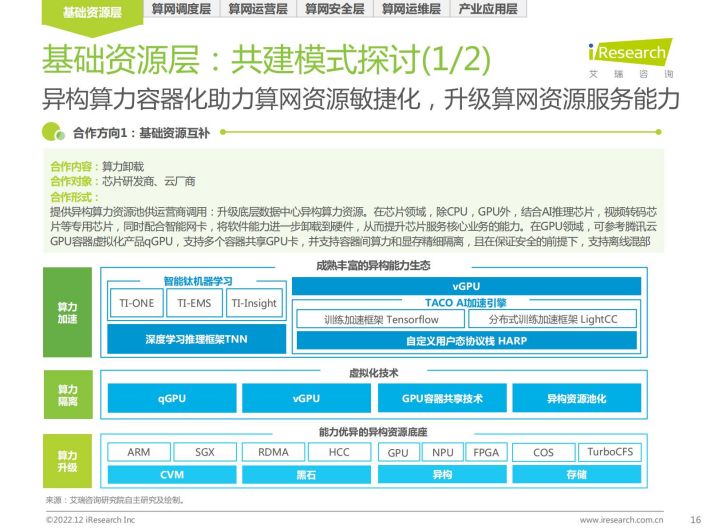Screen dimensions: 710x532
Task: Click the NPU box
Action: [x=442, y=452]
